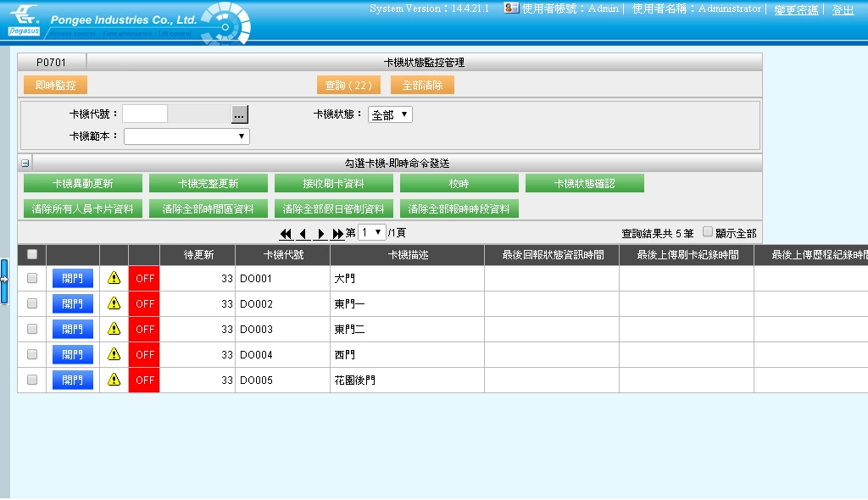
Task: Open the 卡機狀態 dropdown showing 全部
Action: tap(391, 114)
